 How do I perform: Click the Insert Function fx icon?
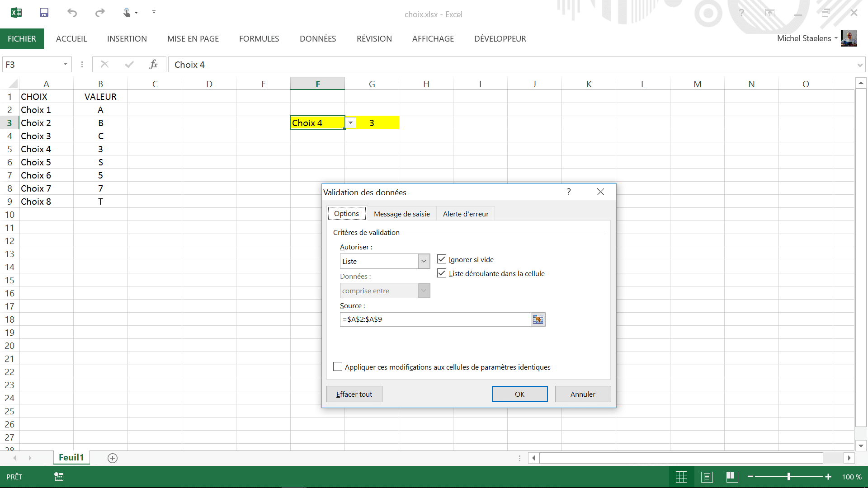[x=153, y=65]
